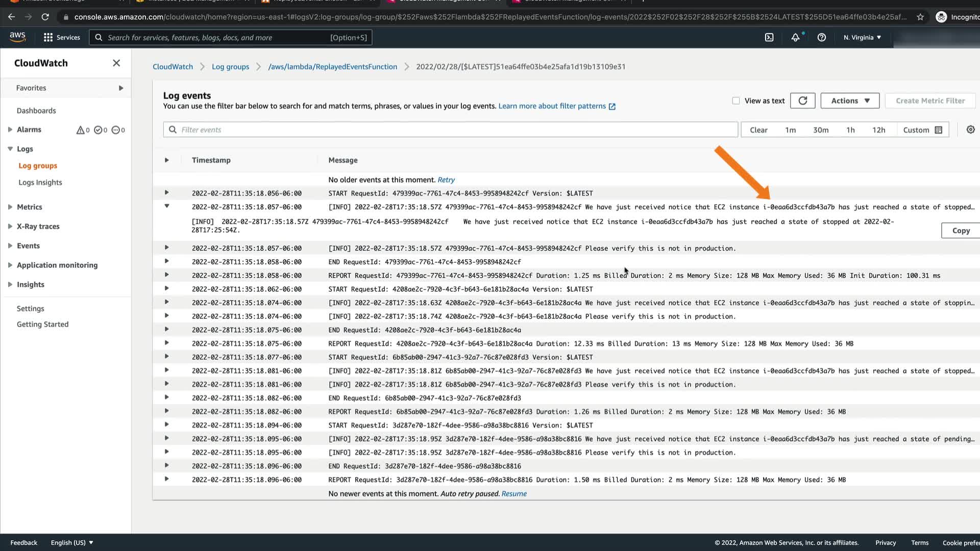Open the Actions dropdown

(849, 101)
